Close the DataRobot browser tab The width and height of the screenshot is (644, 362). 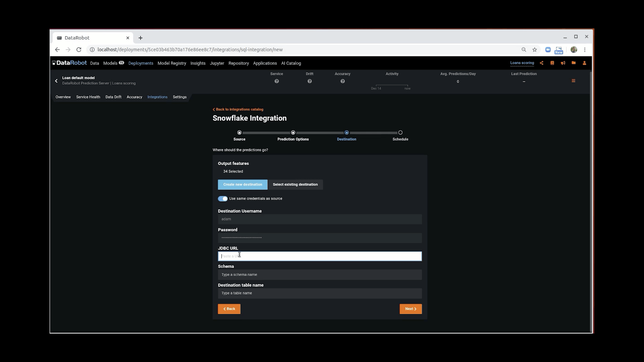pos(128,38)
